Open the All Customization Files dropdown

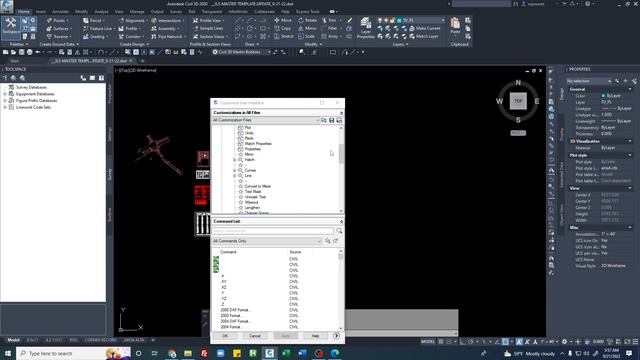266,120
